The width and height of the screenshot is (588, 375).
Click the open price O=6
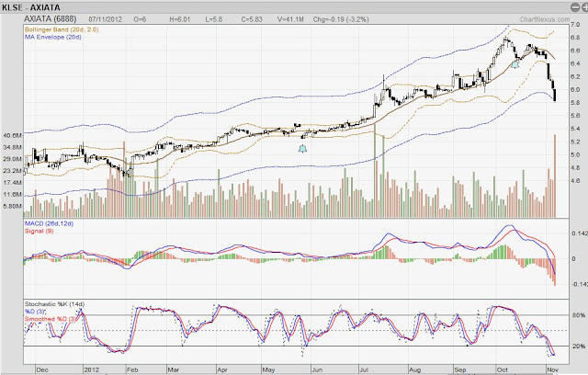[x=140, y=19]
